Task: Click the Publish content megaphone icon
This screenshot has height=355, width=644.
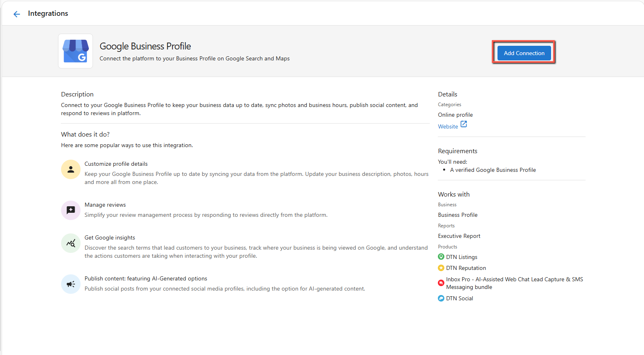Action: (x=71, y=284)
